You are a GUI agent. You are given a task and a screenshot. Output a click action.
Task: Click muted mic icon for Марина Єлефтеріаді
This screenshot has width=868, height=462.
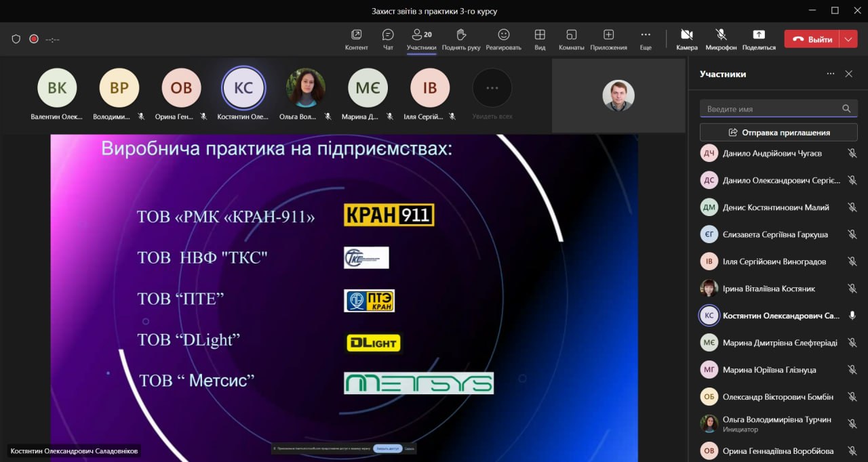pos(852,343)
